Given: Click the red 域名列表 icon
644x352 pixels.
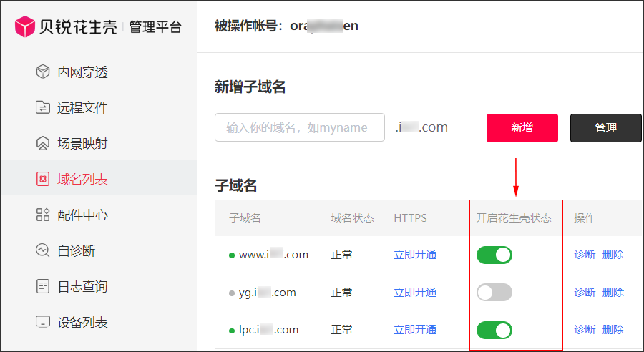Looking at the screenshot, I should (43, 179).
